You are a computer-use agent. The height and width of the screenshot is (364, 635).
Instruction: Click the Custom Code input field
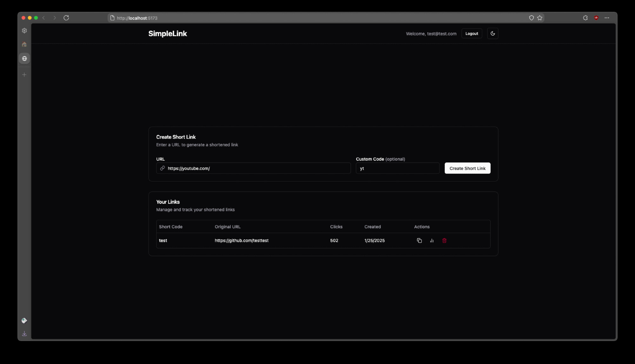(x=397, y=168)
